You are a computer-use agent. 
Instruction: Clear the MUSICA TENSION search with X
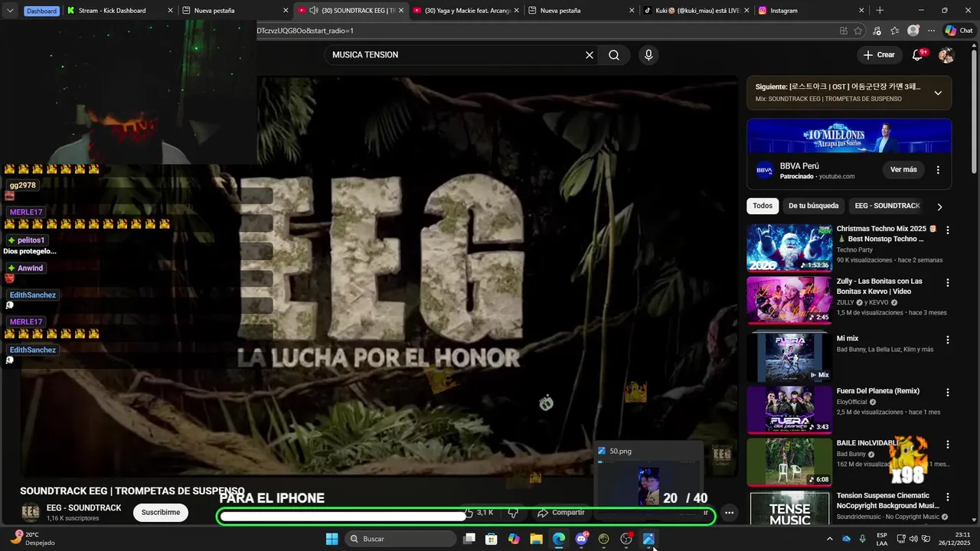(590, 55)
